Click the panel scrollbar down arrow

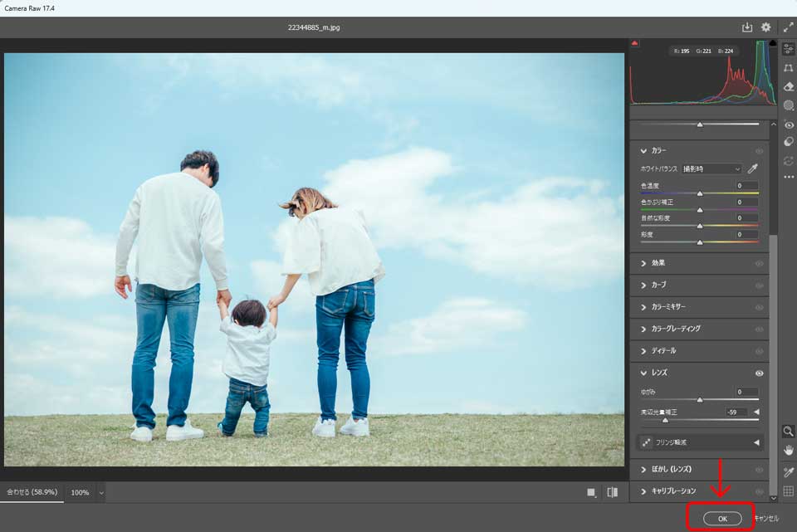tap(774, 499)
